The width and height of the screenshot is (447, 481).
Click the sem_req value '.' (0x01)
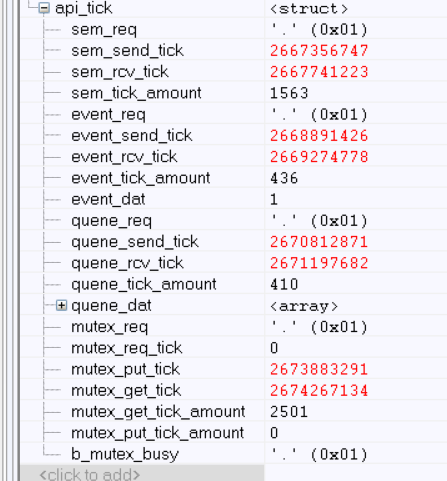pyautogui.click(x=319, y=30)
